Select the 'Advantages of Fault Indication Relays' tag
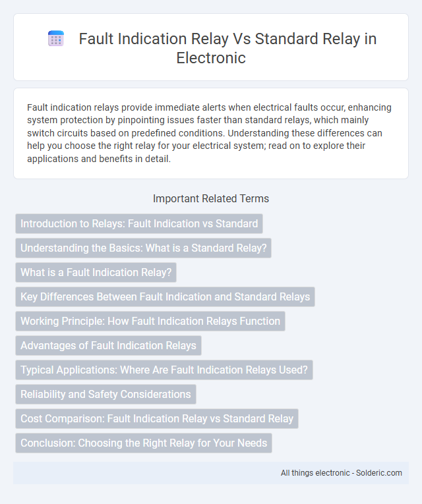Viewport: 422px width, 504px height. pyautogui.click(x=108, y=345)
